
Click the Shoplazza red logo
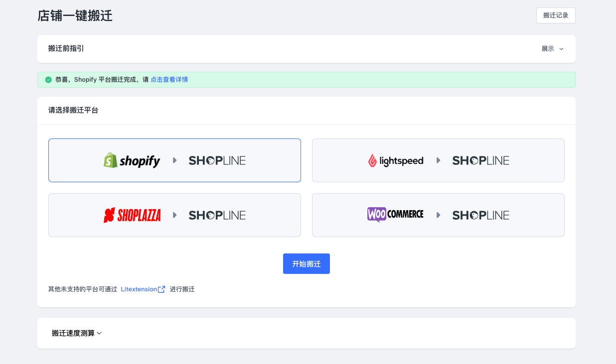pyautogui.click(x=132, y=215)
